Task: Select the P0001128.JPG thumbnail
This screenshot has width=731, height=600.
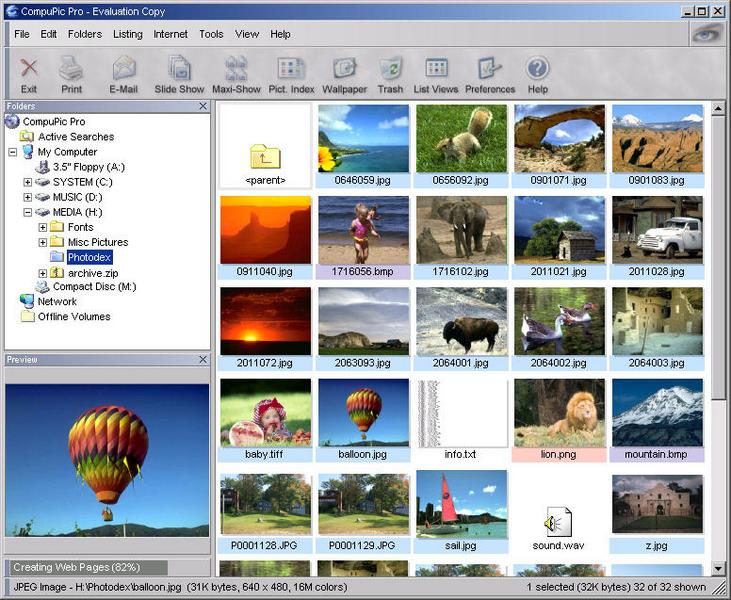Action: (266, 504)
